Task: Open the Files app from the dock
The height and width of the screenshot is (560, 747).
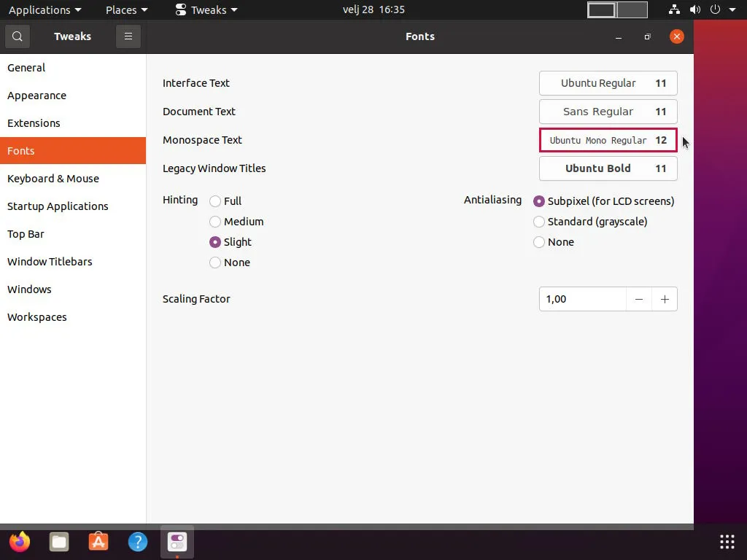Action: click(x=58, y=542)
